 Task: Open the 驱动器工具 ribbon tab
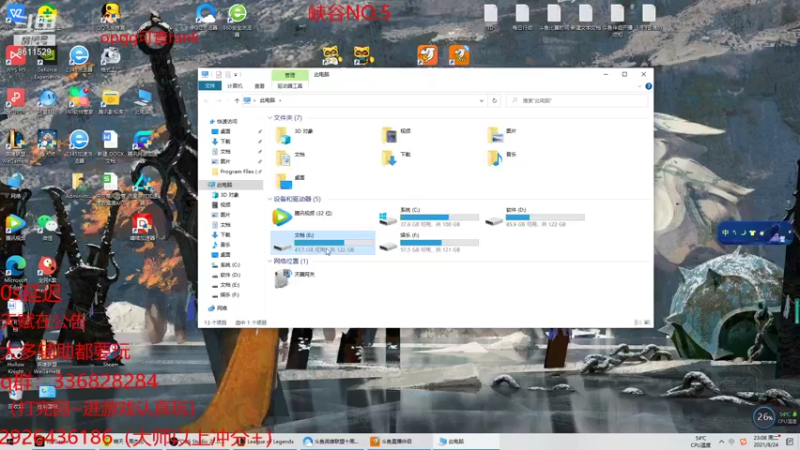coord(290,86)
